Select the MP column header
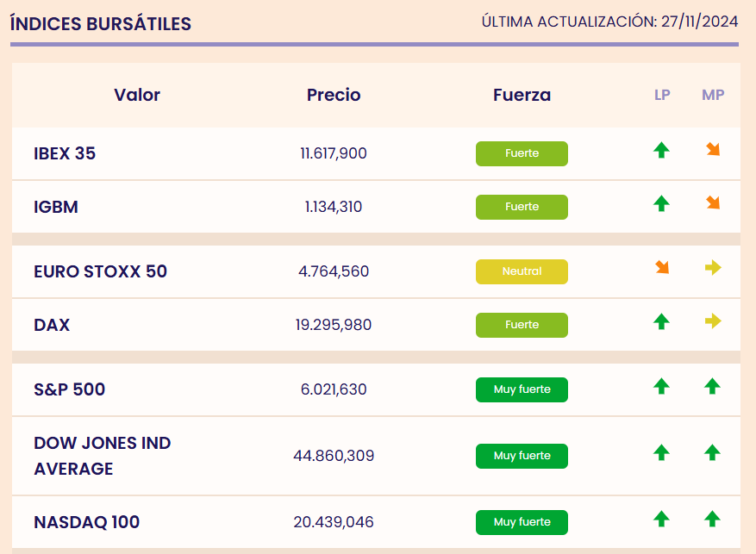Screen dimensions: 756x554 [713, 95]
